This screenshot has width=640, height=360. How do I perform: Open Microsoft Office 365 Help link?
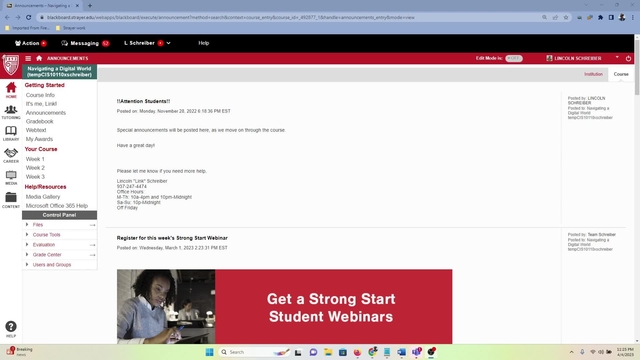coord(57,206)
